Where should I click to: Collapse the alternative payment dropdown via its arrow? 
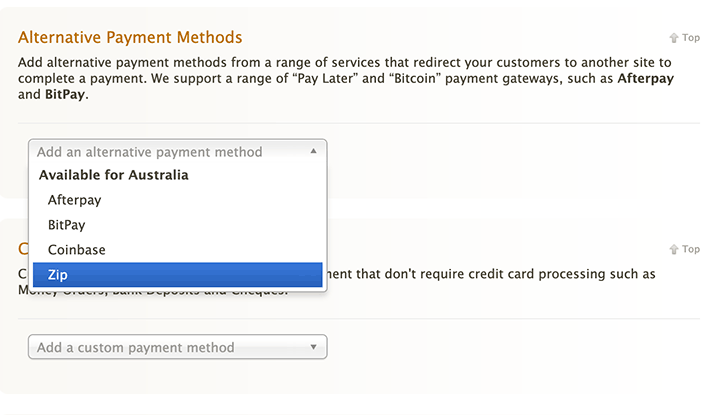click(x=313, y=152)
